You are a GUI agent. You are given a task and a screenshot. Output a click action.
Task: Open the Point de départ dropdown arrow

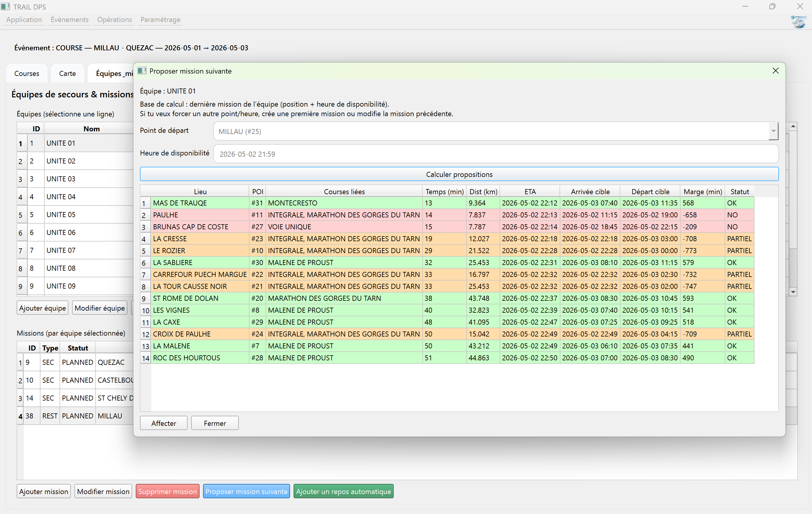773,131
